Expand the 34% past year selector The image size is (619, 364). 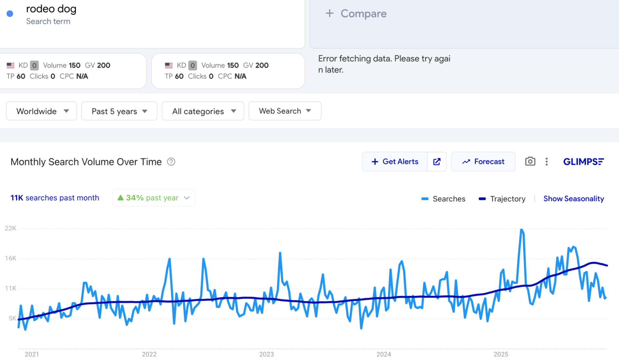tap(154, 198)
